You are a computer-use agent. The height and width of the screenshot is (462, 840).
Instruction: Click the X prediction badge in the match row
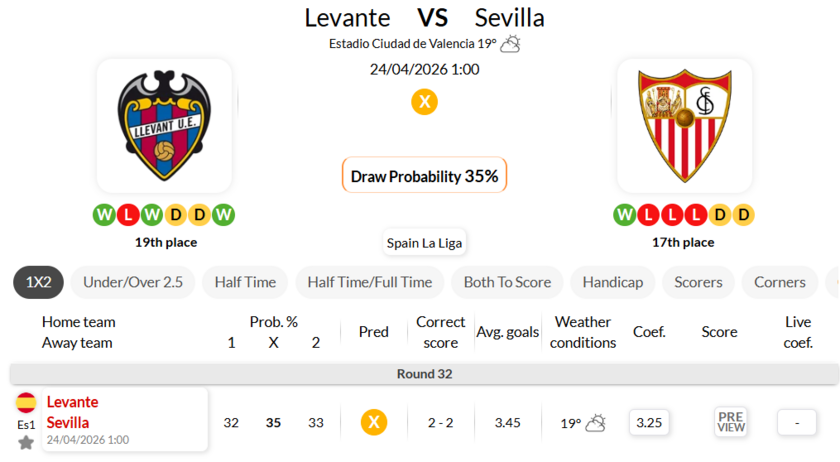click(374, 423)
